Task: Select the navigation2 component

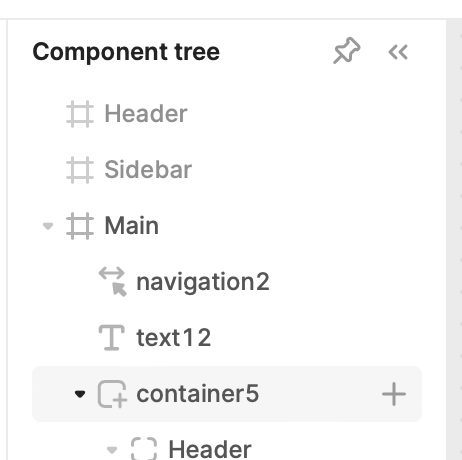Action: coord(203,282)
